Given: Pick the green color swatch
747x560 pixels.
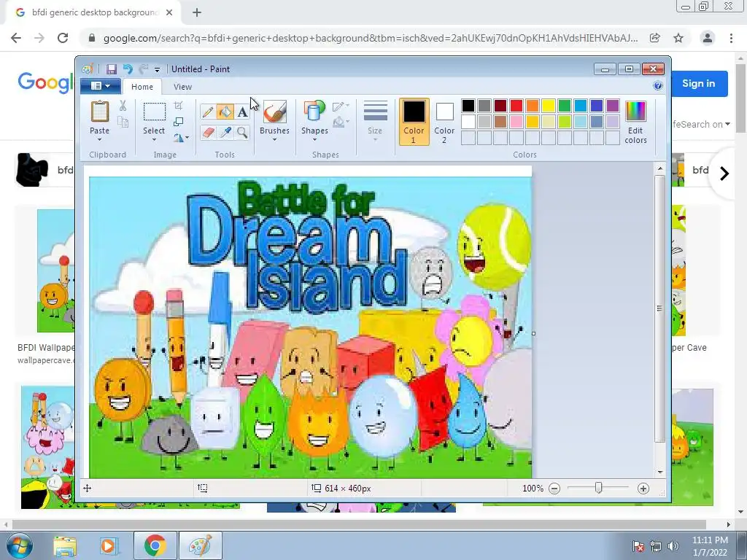Looking at the screenshot, I should pos(565,106).
